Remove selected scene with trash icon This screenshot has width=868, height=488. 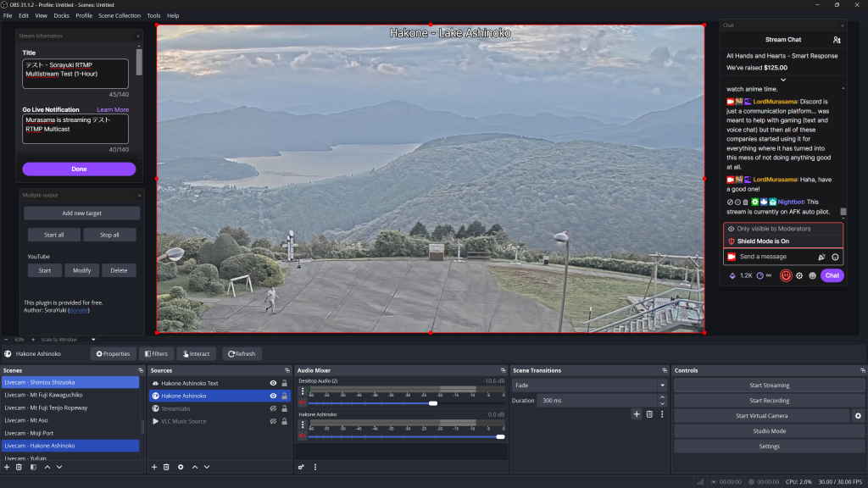19,467
